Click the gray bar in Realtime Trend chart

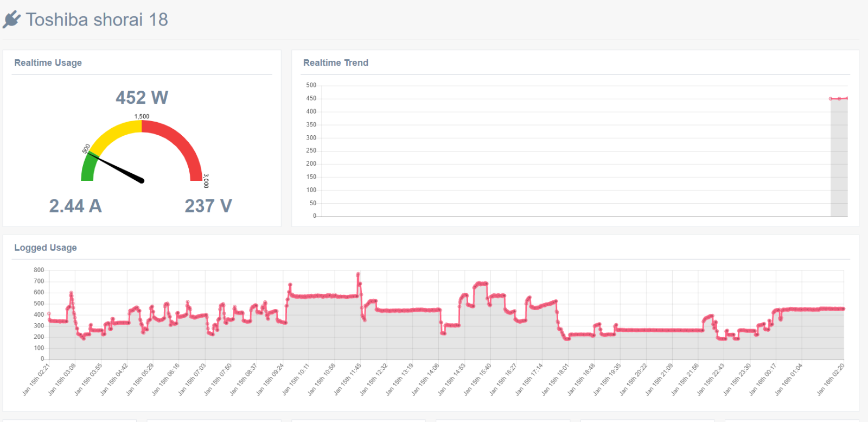pos(839,158)
